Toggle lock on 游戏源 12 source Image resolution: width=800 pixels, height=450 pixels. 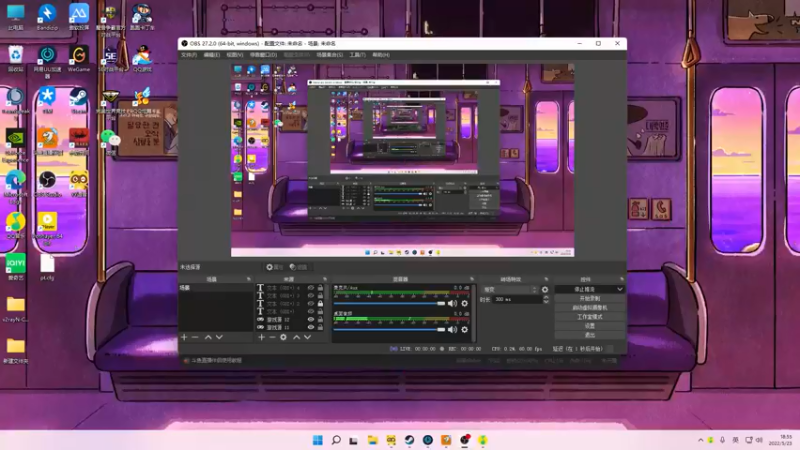click(320, 319)
